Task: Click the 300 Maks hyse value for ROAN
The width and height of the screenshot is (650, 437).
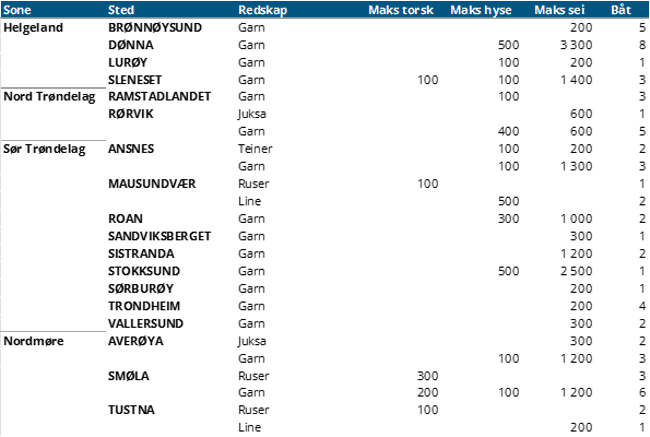Action: (x=509, y=218)
